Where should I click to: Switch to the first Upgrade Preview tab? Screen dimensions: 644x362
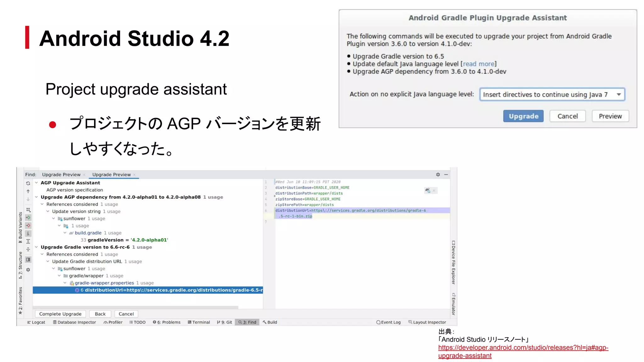pos(61,175)
